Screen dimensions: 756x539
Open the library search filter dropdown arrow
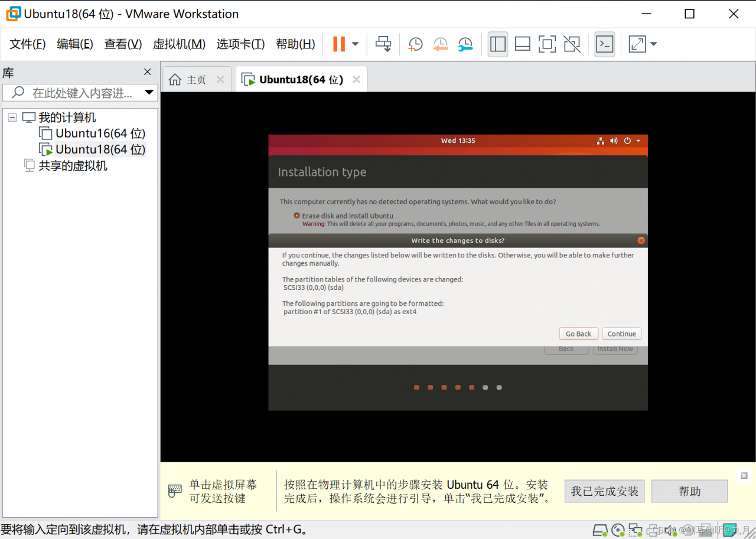149,93
